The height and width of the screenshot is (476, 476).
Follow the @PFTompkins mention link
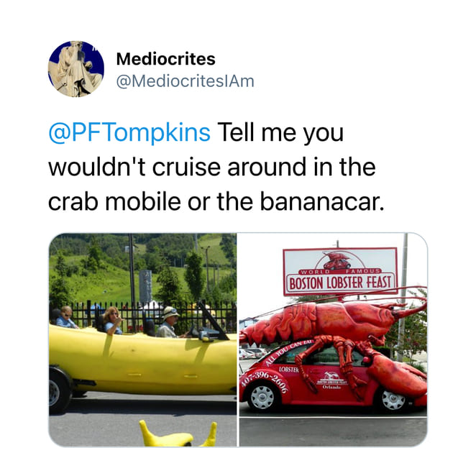pos(129,132)
